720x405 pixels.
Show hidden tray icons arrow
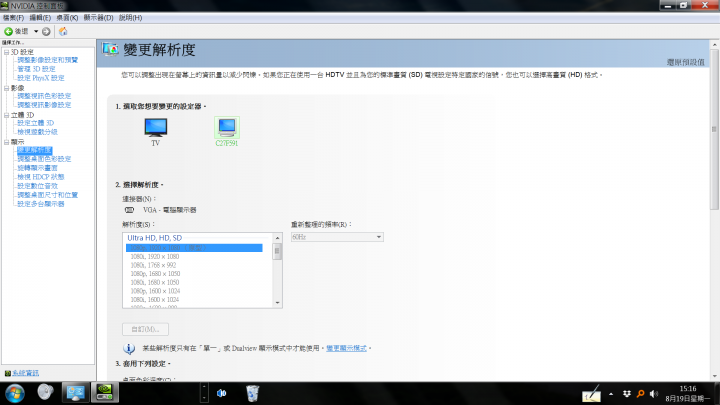click(611, 394)
